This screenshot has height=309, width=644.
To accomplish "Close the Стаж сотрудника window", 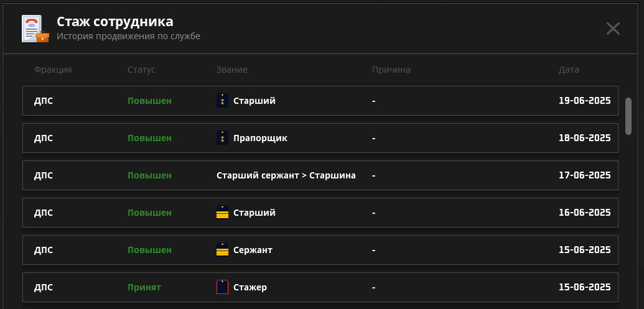I will pos(613,29).
